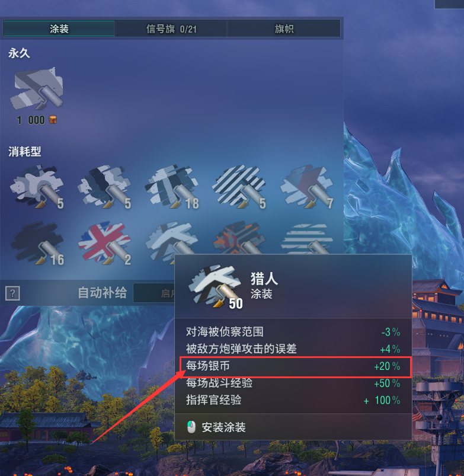Screen dimensions: 464x476
Task: Click the question mark help icon
Action: (x=12, y=293)
